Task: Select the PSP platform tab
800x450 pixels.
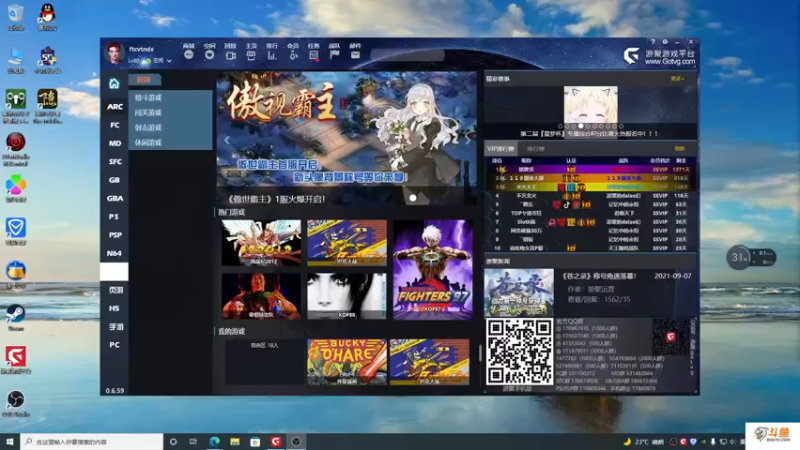Action: [114, 235]
